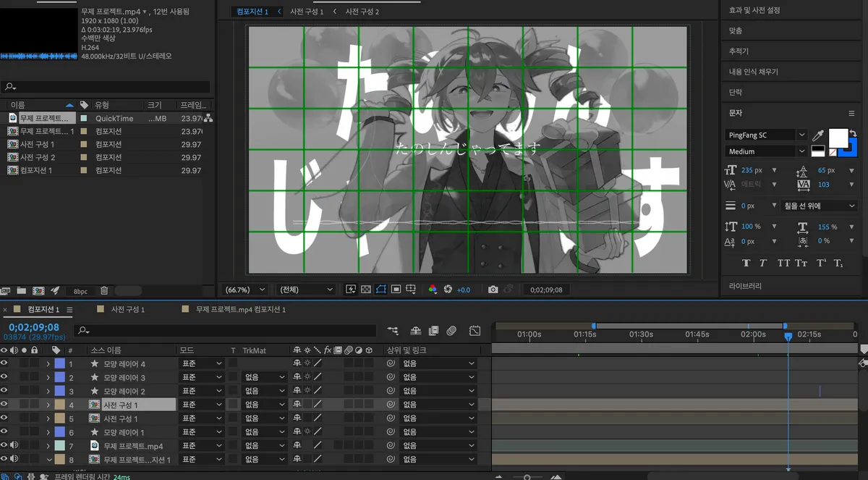Viewport: 868px width, 480px height.
Task: Click the region of interest icon
Action: (396, 290)
